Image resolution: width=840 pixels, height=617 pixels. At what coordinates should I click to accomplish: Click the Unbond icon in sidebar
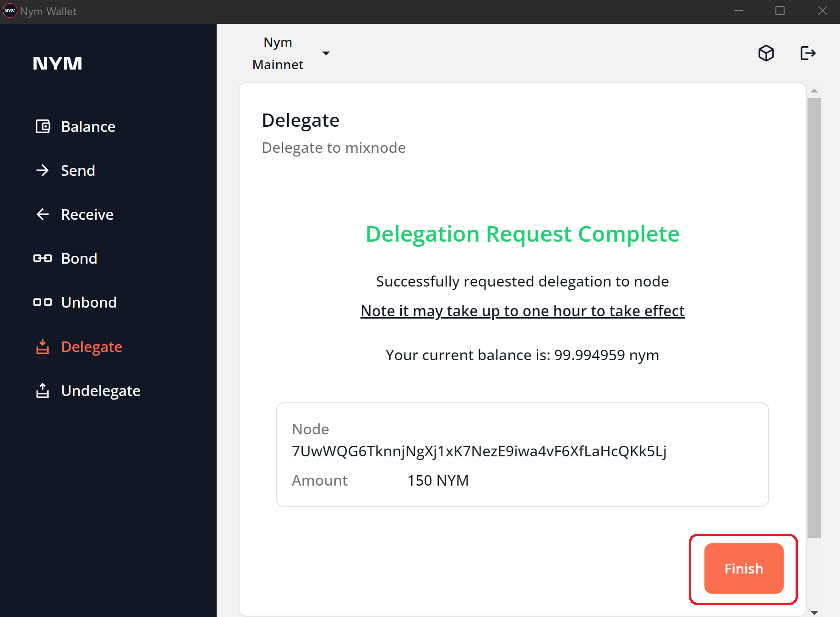tap(43, 302)
